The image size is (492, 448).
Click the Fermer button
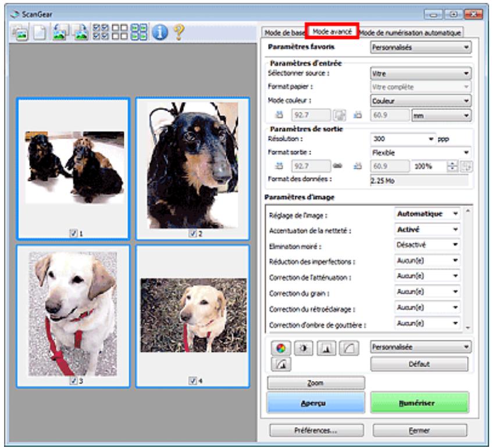pyautogui.click(x=419, y=431)
